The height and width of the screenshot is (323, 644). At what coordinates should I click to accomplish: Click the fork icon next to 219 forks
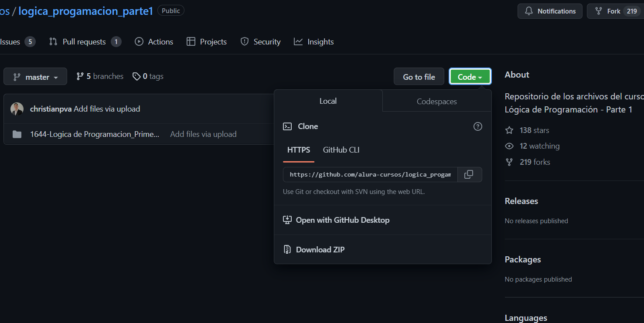[509, 162]
